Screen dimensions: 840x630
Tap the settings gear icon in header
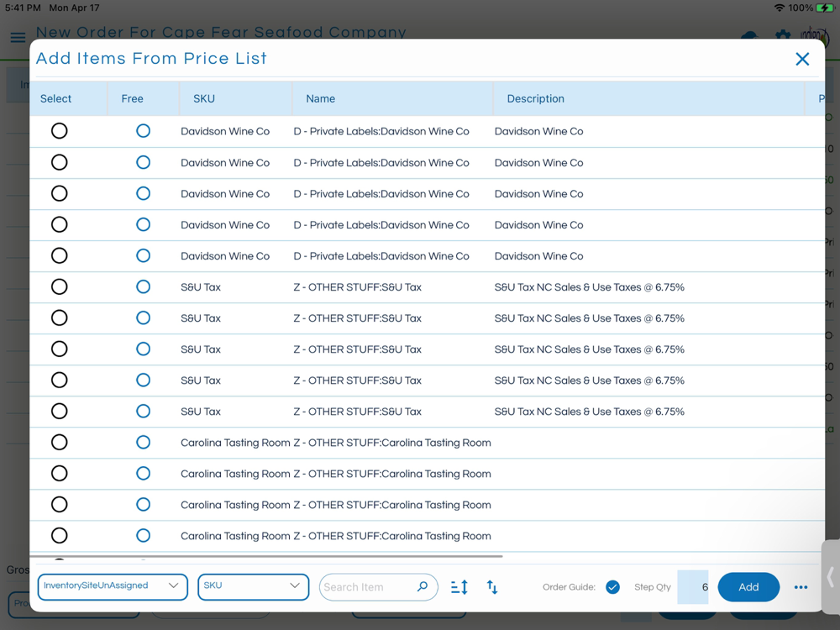pyautogui.click(x=783, y=36)
